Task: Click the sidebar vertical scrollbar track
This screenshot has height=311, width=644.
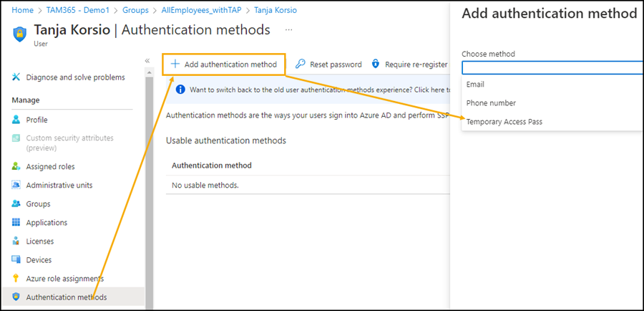Action: 149,193
